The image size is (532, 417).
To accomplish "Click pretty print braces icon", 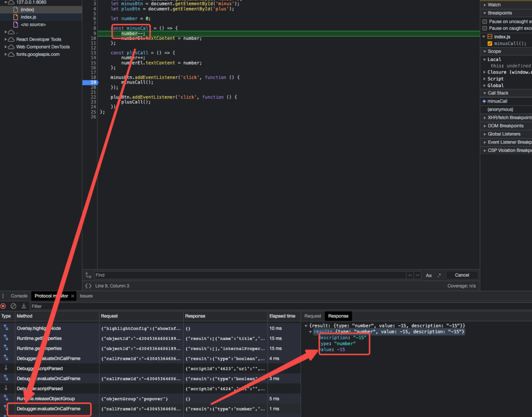I will tap(88, 286).
